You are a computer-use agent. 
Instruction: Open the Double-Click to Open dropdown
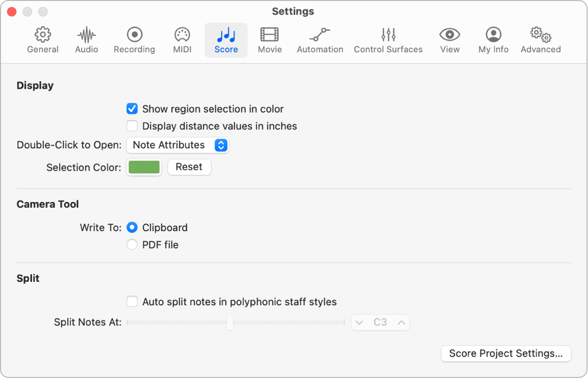pyautogui.click(x=178, y=145)
